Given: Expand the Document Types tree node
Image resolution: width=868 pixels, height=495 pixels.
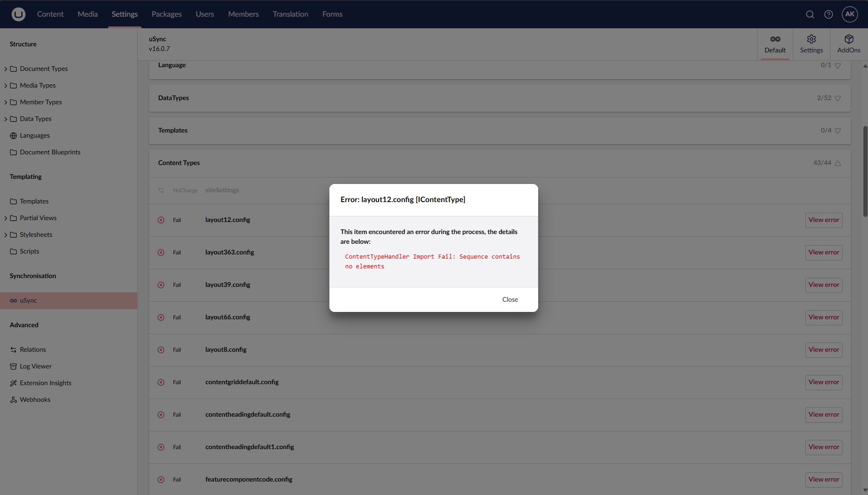Looking at the screenshot, I should [6, 69].
